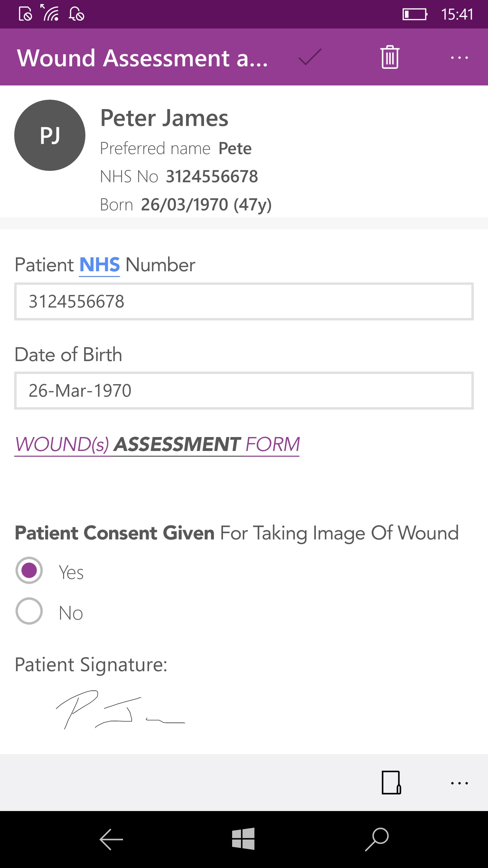Delete form using the trash icon
This screenshot has height=868, width=488.
coord(390,57)
